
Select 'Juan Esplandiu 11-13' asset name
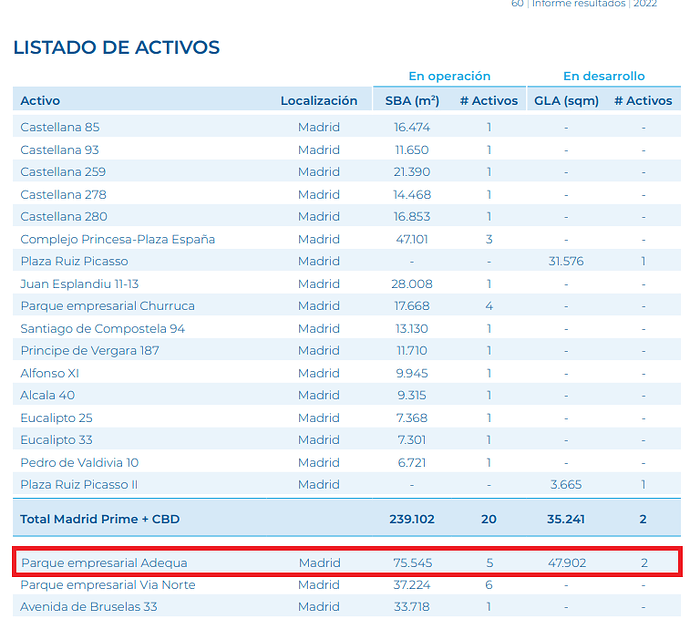click(x=79, y=284)
